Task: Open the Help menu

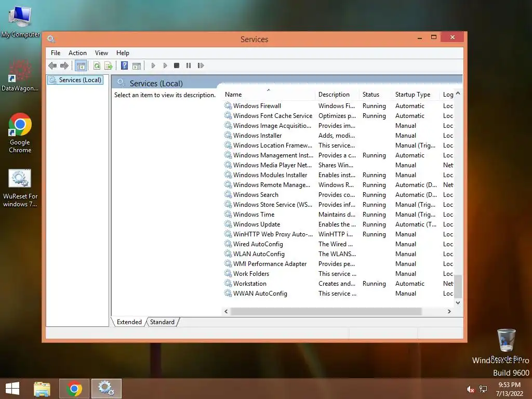Action: [x=123, y=53]
